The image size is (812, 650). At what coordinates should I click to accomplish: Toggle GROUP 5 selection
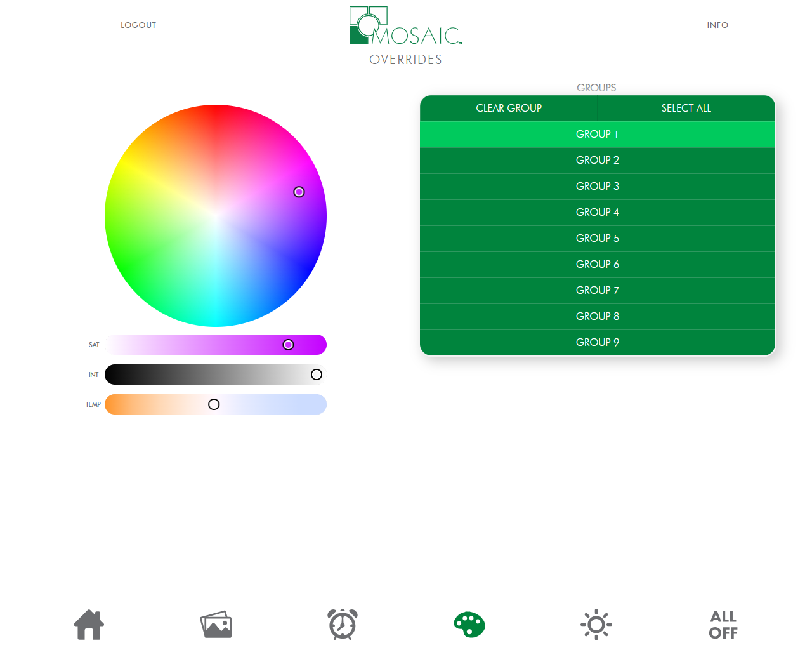[598, 238]
